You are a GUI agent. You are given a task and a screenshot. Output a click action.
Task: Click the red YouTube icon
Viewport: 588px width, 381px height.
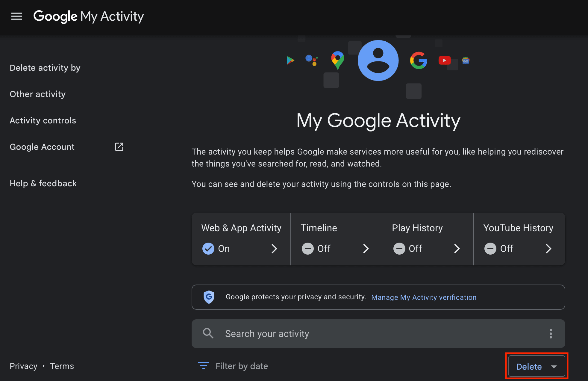pyautogui.click(x=445, y=61)
